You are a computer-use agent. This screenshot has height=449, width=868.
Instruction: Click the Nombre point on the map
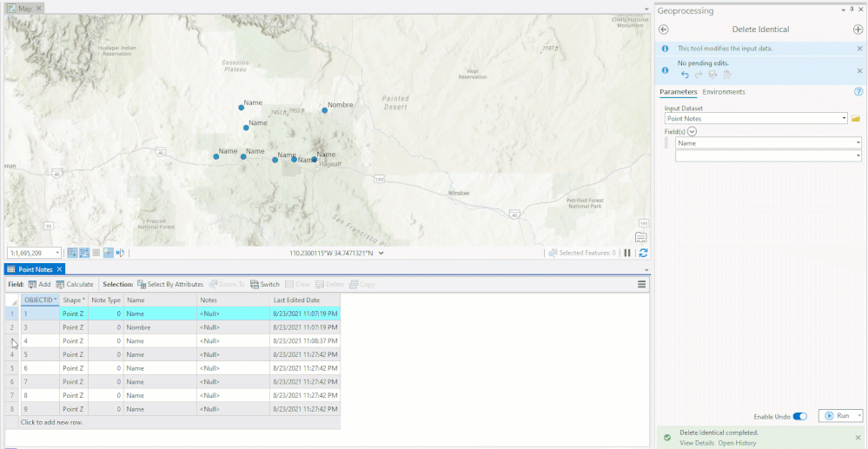324,110
